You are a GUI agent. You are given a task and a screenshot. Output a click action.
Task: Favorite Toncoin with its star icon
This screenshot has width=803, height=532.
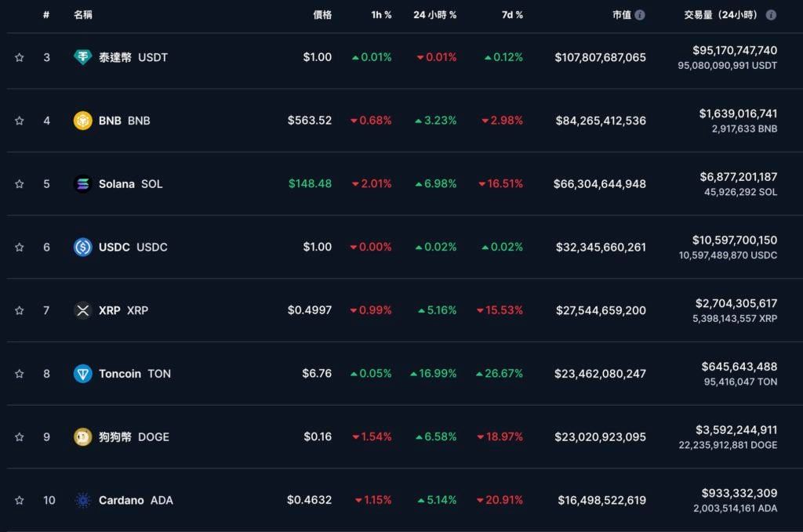tap(20, 374)
